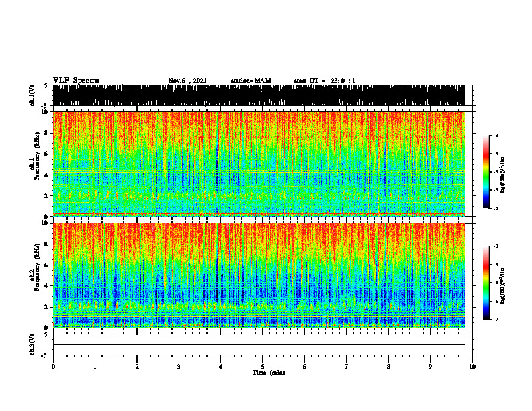The image size is (532, 411).
Task: Click the "-7" label on ch.2 color bar
Action: click(496, 319)
